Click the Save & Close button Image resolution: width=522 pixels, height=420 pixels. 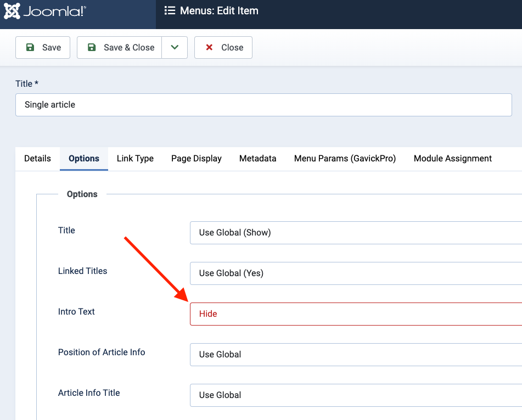pyautogui.click(x=120, y=48)
